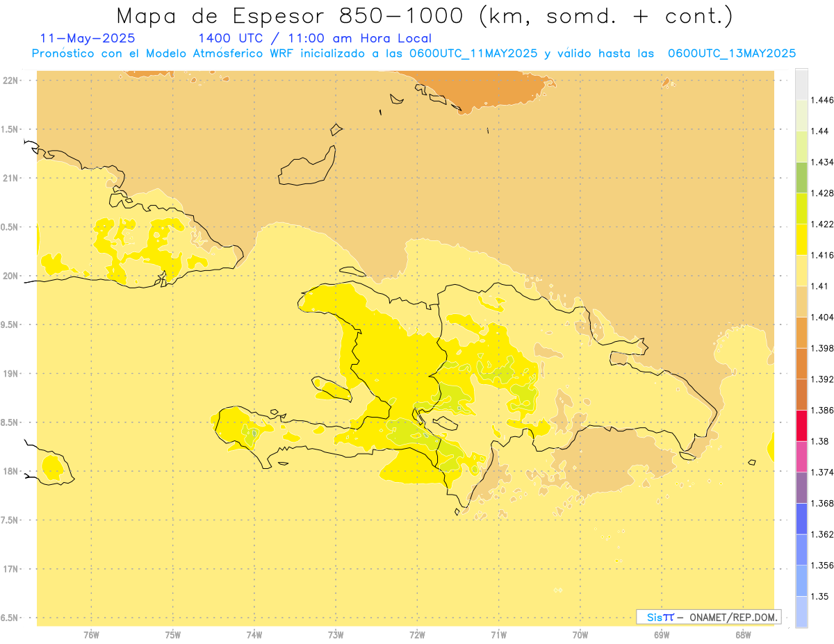
Task: Select the pale swatch between 1.44 and 1.446
Action: pos(801,115)
